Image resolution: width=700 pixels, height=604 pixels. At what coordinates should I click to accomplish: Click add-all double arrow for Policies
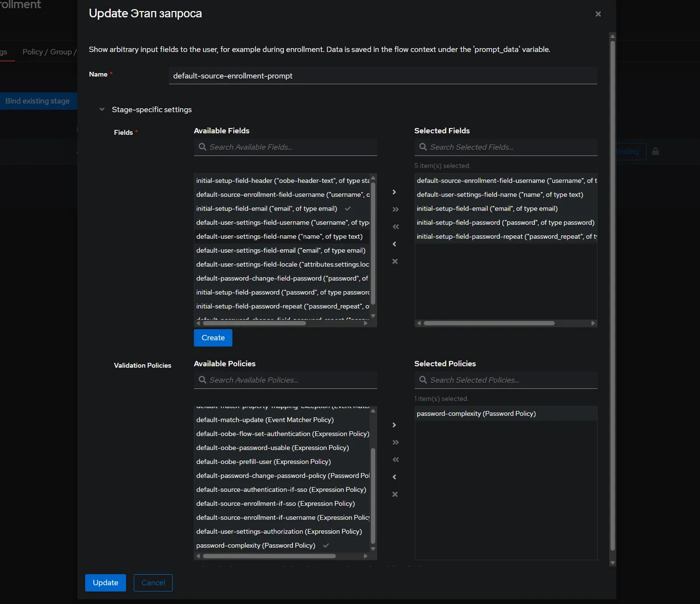pyautogui.click(x=395, y=442)
